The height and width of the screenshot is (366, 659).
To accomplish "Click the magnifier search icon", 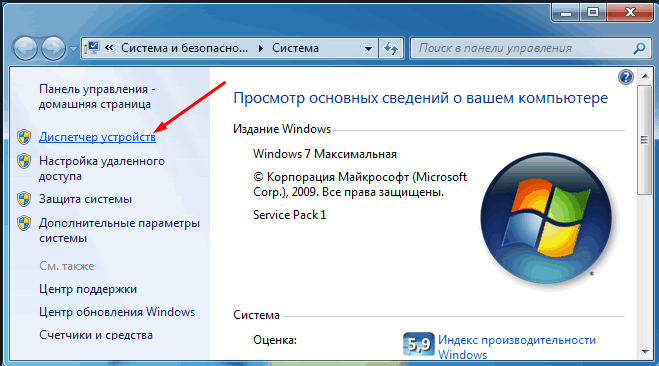I will click(639, 48).
